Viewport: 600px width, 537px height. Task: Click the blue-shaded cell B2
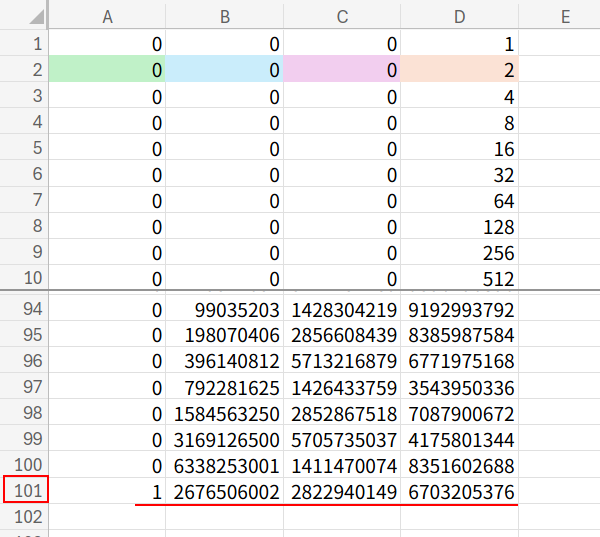pos(225,70)
